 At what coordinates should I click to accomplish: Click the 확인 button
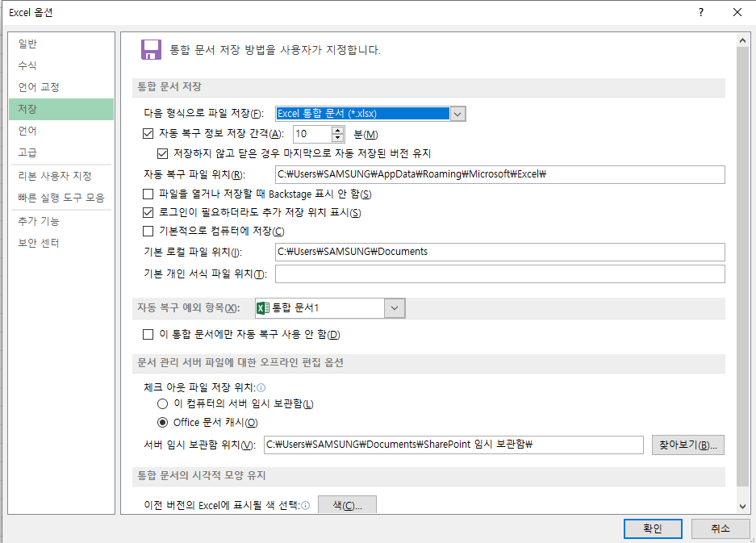[653, 529]
